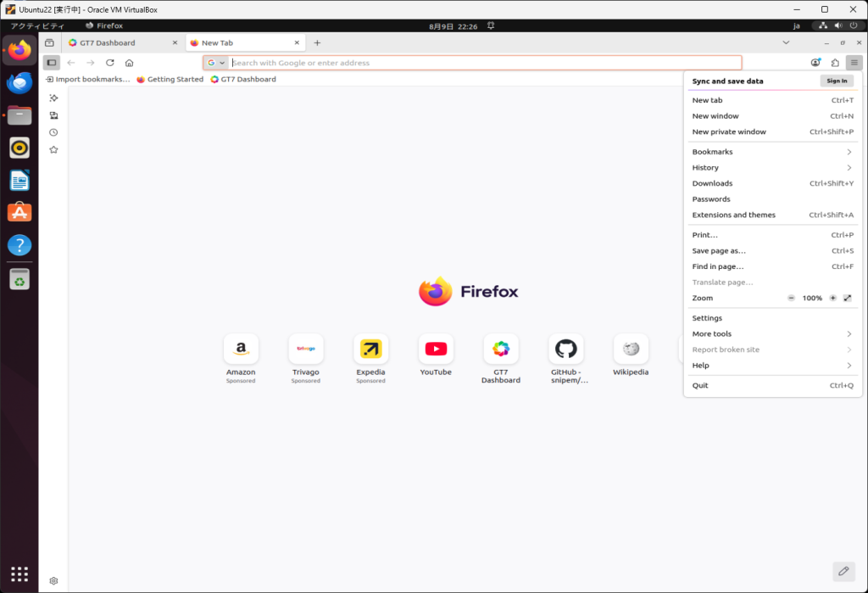The width and height of the screenshot is (868, 593).
Task: Close the GT7 Dashboard tab
Action: [175, 42]
